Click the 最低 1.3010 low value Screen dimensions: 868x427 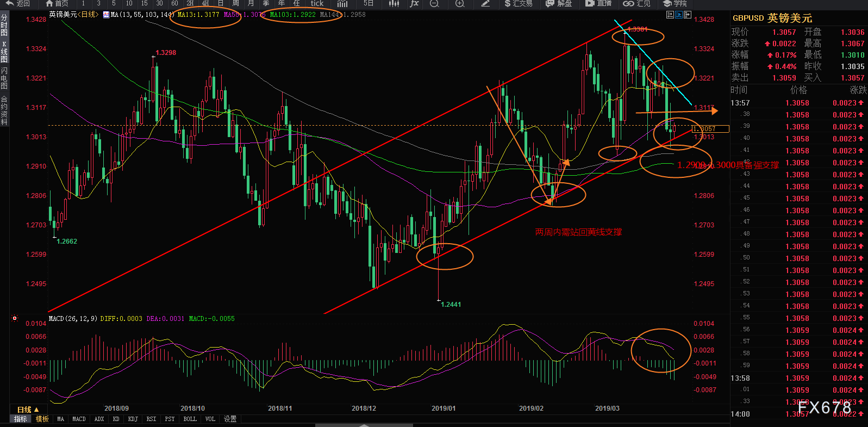(x=852, y=55)
